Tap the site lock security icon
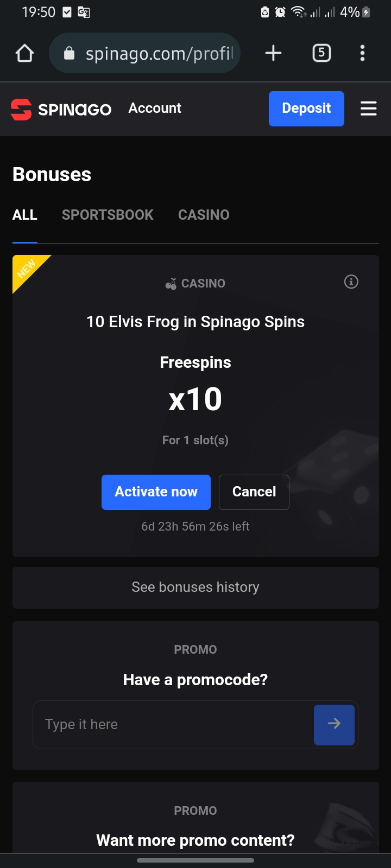 69,53
